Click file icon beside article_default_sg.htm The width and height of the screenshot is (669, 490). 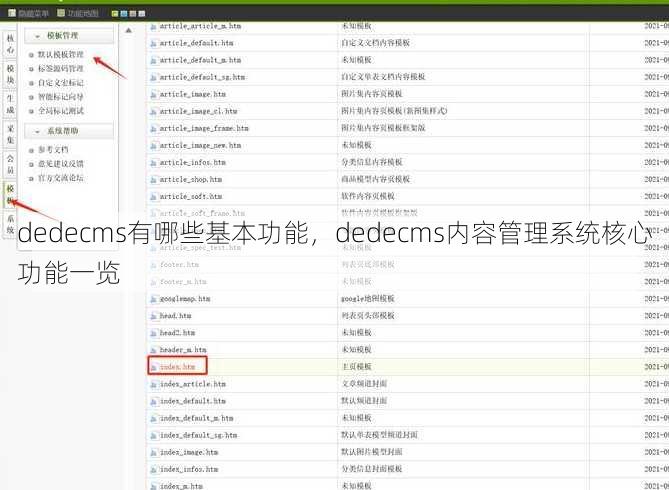pyautogui.click(x=154, y=77)
